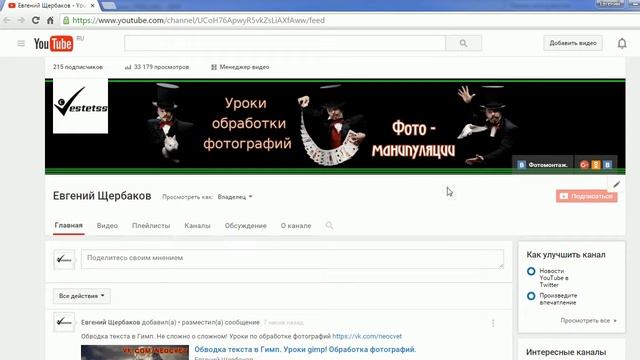This screenshot has height=360, width=640.
Task: Reload the page in Chrome
Action: click(36, 20)
